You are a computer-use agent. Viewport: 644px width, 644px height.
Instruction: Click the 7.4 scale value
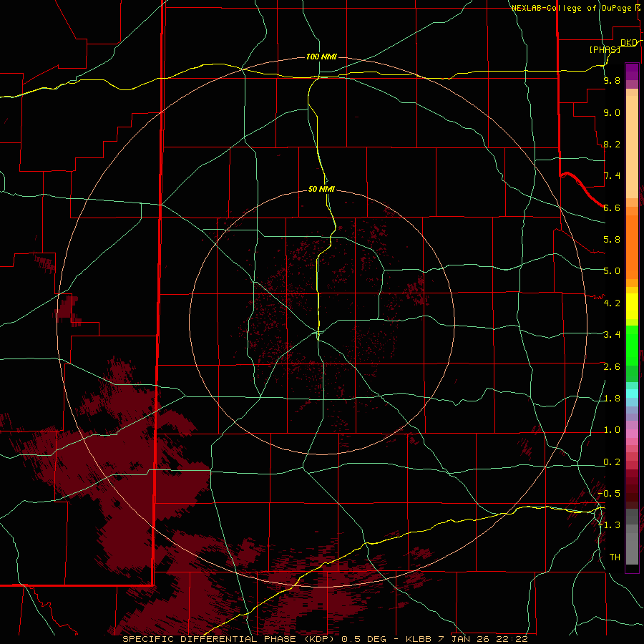612,176
